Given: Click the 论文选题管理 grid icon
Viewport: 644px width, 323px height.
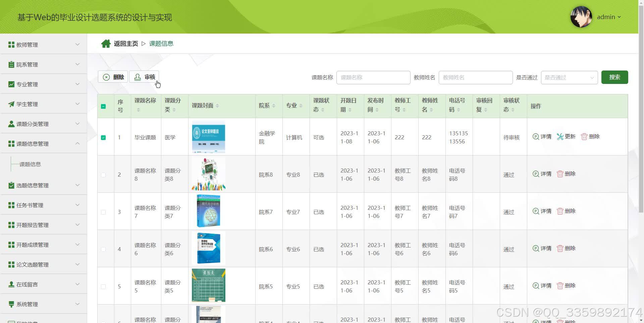Looking at the screenshot, I should coord(11,265).
